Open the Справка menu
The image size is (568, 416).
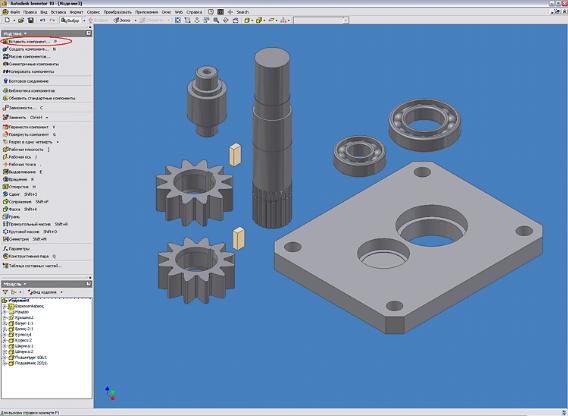point(194,12)
